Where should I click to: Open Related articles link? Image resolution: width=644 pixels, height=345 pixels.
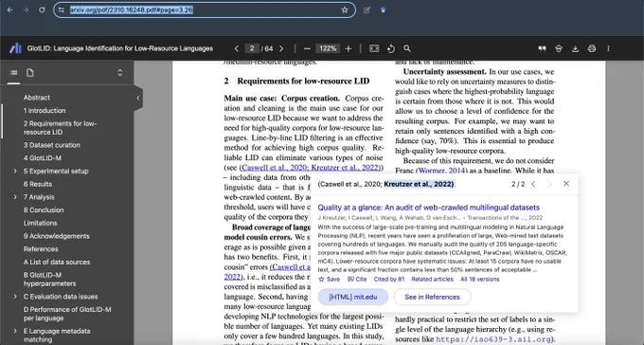click(x=433, y=280)
